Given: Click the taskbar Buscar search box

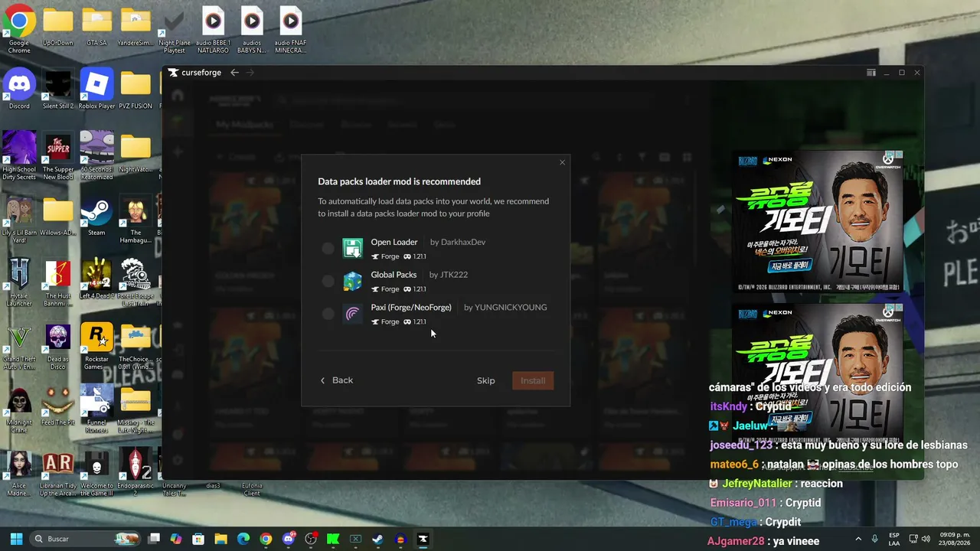Looking at the screenshot, I should click(x=86, y=539).
